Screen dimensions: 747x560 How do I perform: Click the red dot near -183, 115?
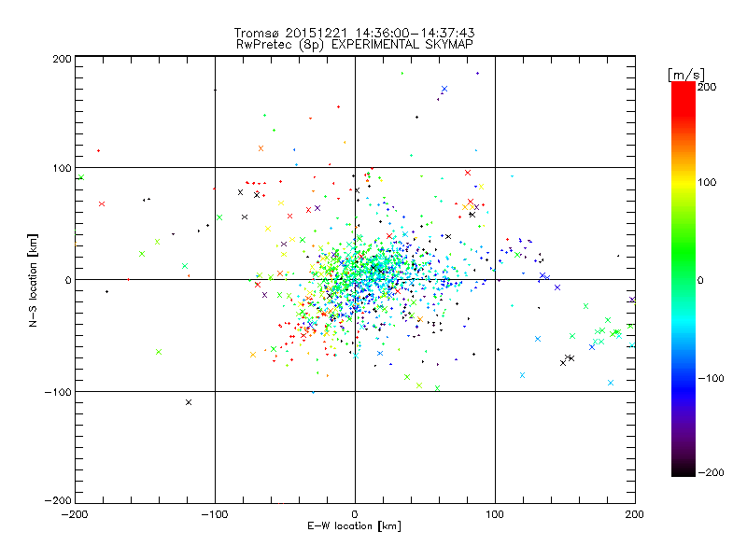click(99, 151)
